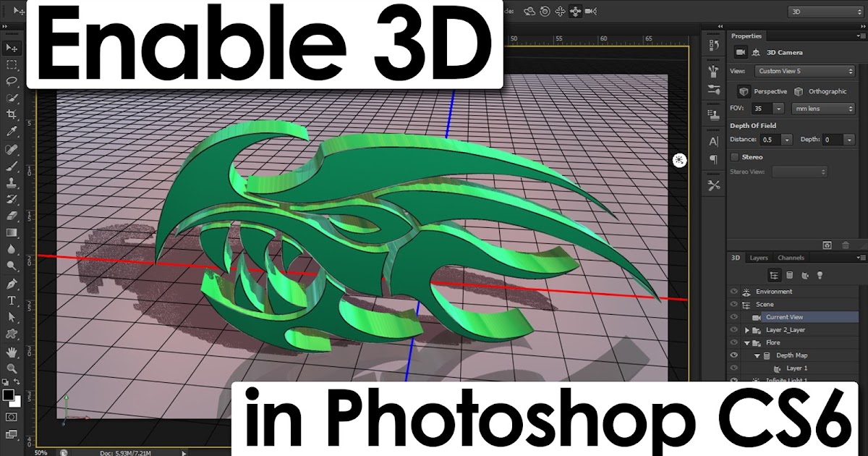Select the Eyedropper tool
The height and width of the screenshot is (456, 868).
(x=12, y=132)
